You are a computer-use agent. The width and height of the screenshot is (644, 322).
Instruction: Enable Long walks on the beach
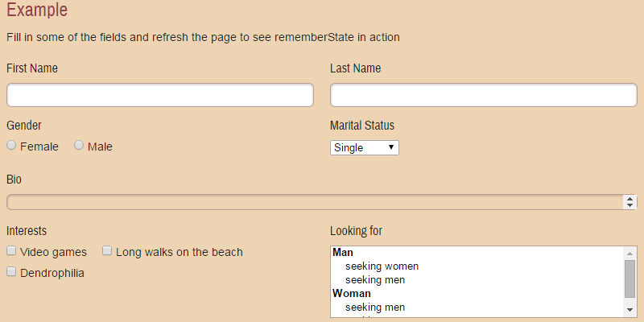click(x=108, y=251)
